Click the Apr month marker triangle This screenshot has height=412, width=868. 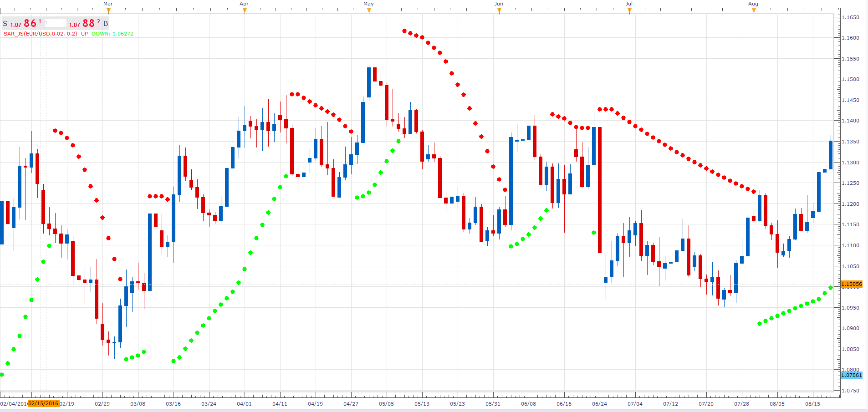(x=245, y=10)
